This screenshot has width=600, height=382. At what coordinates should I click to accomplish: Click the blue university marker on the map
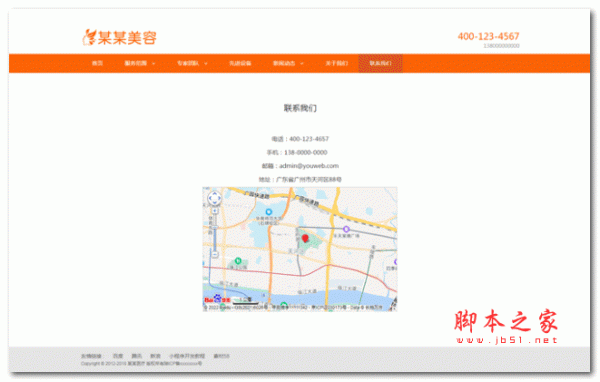pos(269,212)
